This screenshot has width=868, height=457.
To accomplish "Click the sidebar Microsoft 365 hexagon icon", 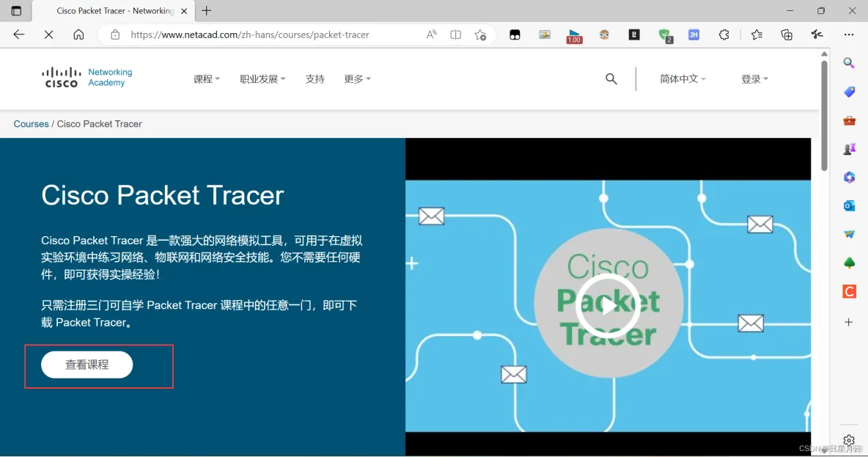I will 849,178.
